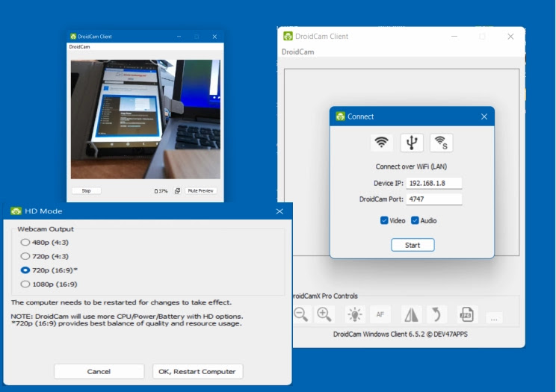Click the zoom in control icon

pos(324,314)
